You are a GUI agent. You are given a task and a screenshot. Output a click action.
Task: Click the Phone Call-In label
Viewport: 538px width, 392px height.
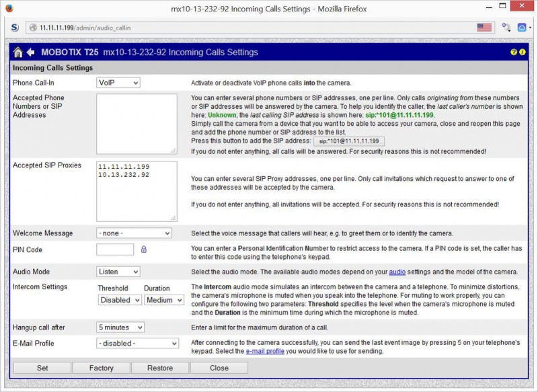pos(33,83)
